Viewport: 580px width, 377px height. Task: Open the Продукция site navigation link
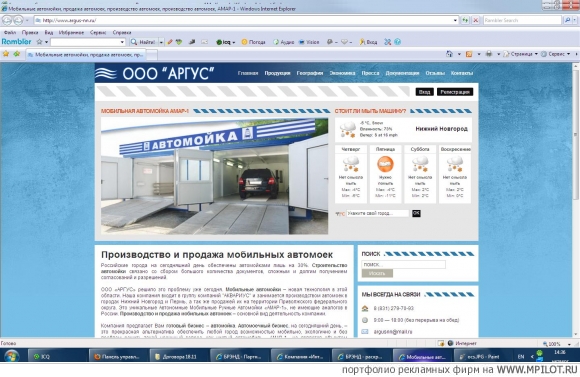coord(277,73)
